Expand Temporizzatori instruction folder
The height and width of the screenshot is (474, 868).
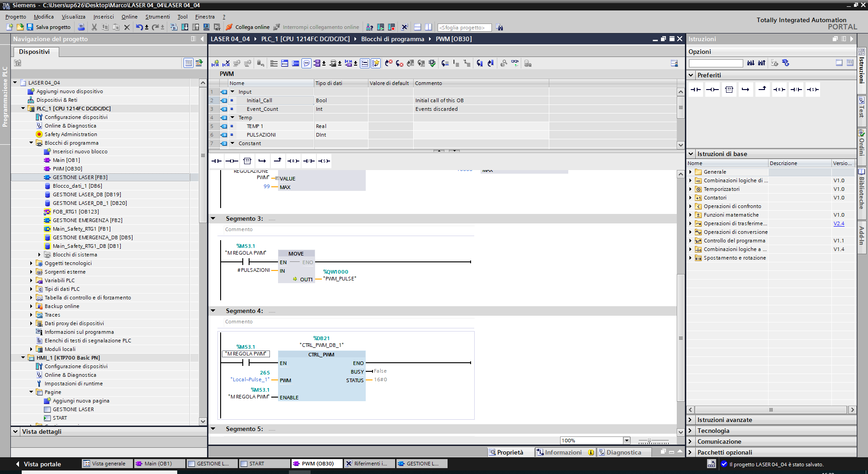tap(690, 189)
